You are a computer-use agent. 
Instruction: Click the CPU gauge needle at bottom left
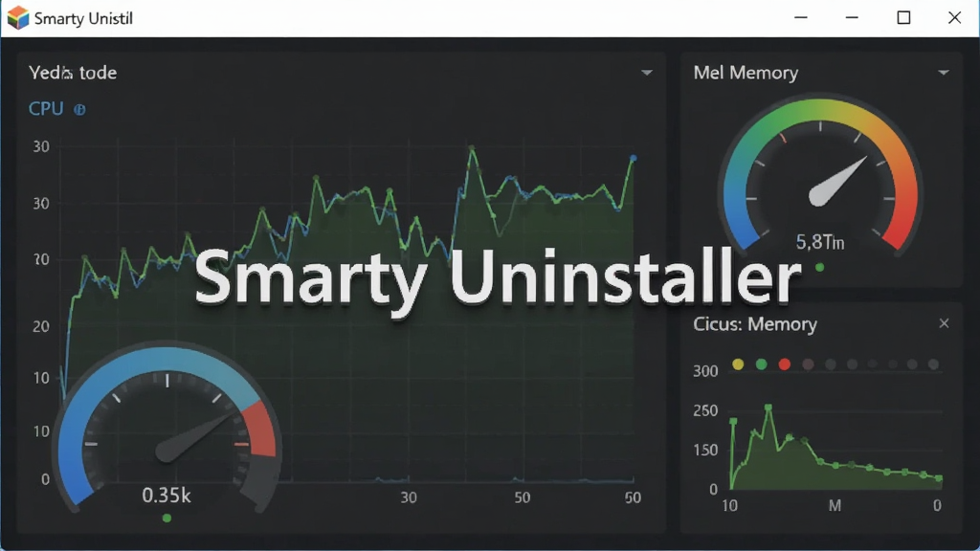197,437
